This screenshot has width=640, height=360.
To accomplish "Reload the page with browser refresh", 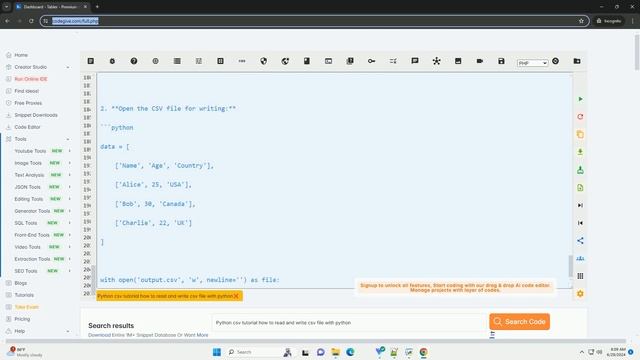I will point(31,21).
